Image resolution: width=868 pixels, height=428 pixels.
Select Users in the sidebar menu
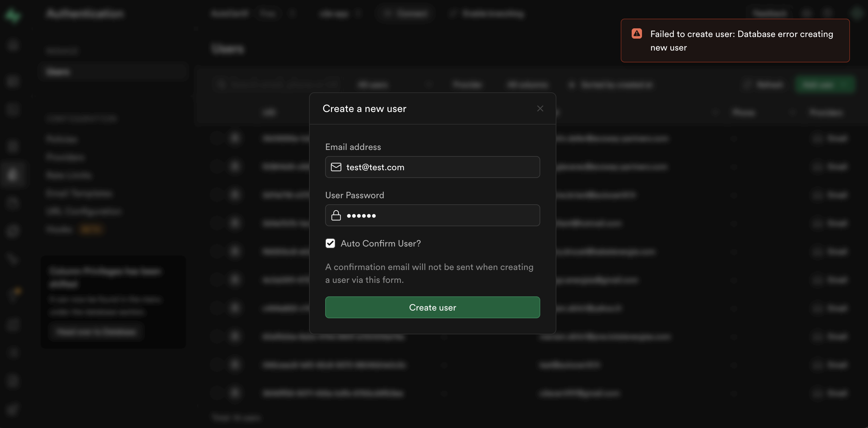pos(58,72)
